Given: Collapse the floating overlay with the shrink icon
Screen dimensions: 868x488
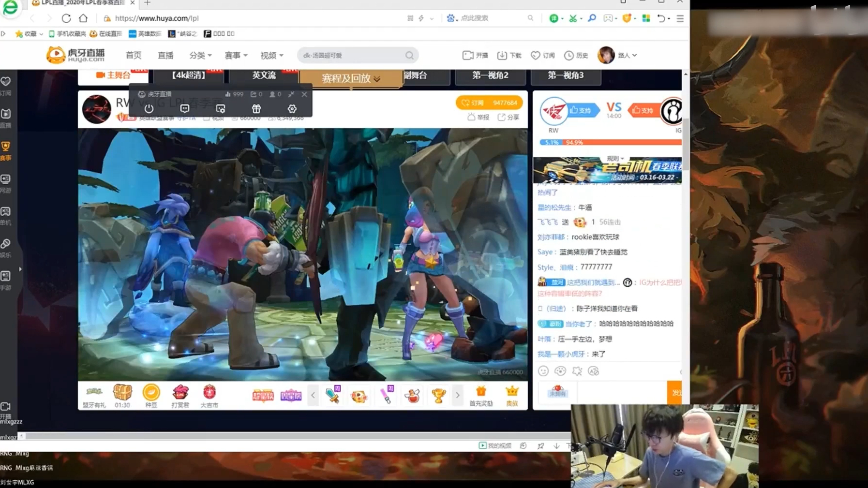Looking at the screenshot, I should (291, 94).
